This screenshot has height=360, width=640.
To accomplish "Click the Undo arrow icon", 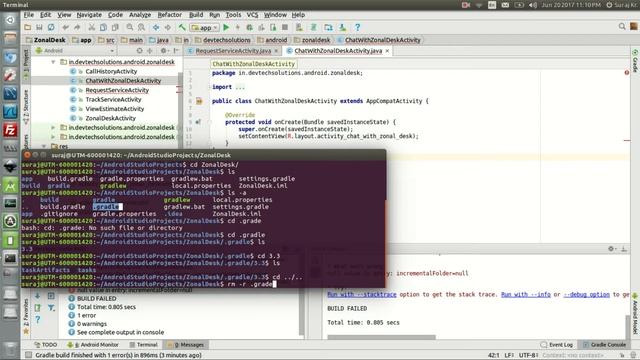I will [65, 27].
